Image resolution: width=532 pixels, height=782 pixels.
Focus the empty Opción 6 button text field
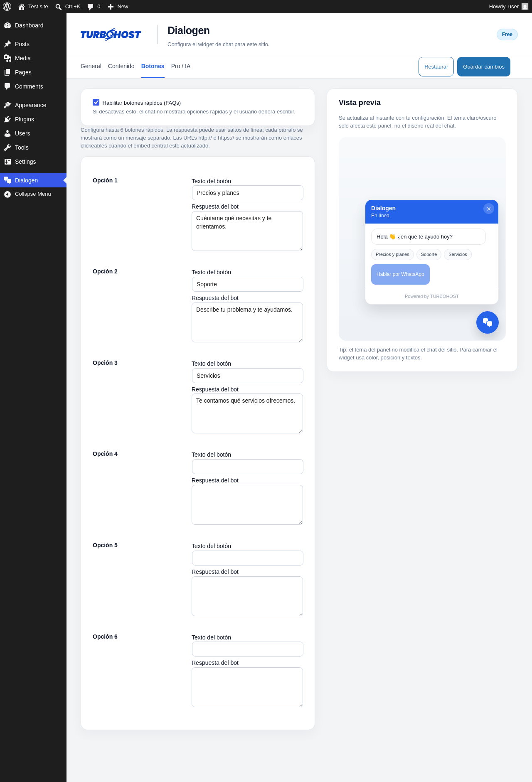[x=248, y=649]
